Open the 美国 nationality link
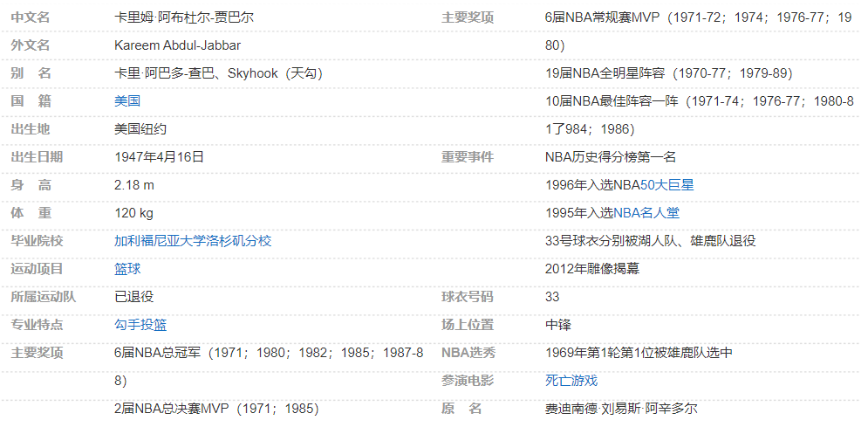The image size is (868, 427). [x=127, y=100]
